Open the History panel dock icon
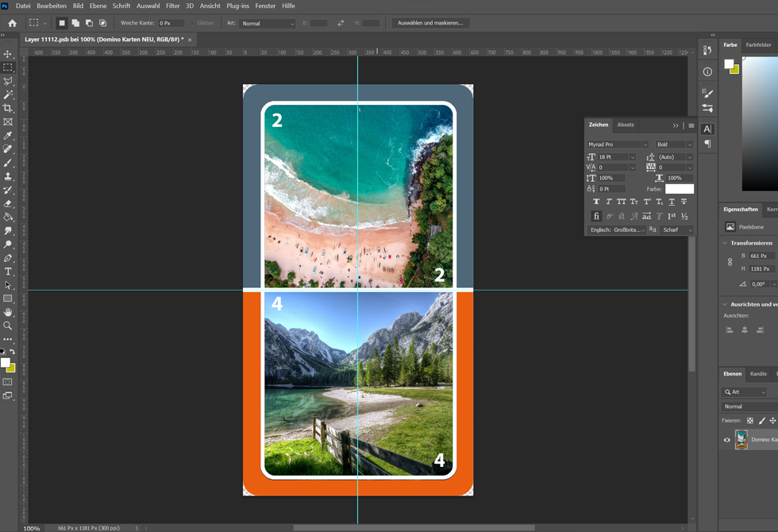The image size is (778, 532). (x=707, y=50)
